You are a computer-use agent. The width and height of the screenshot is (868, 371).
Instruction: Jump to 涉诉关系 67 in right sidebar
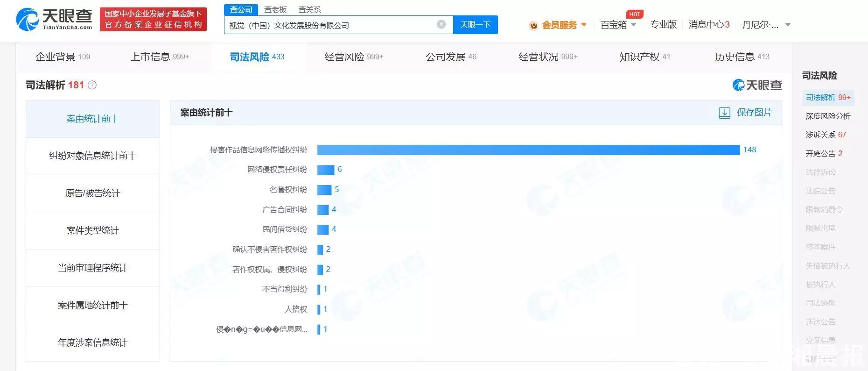826,135
